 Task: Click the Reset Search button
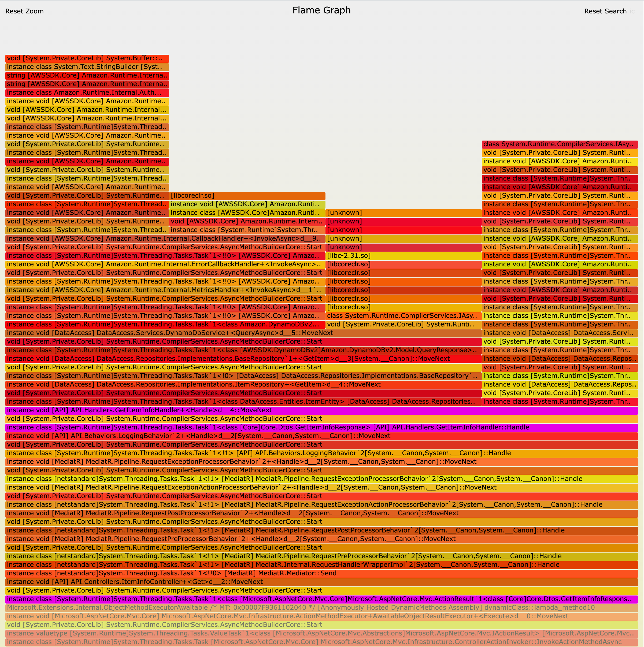click(x=605, y=11)
